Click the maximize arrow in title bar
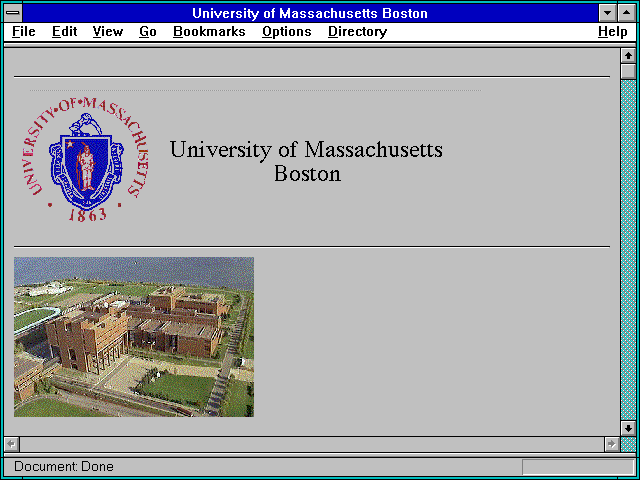The image size is (640, 480). (x=627, y=13)
